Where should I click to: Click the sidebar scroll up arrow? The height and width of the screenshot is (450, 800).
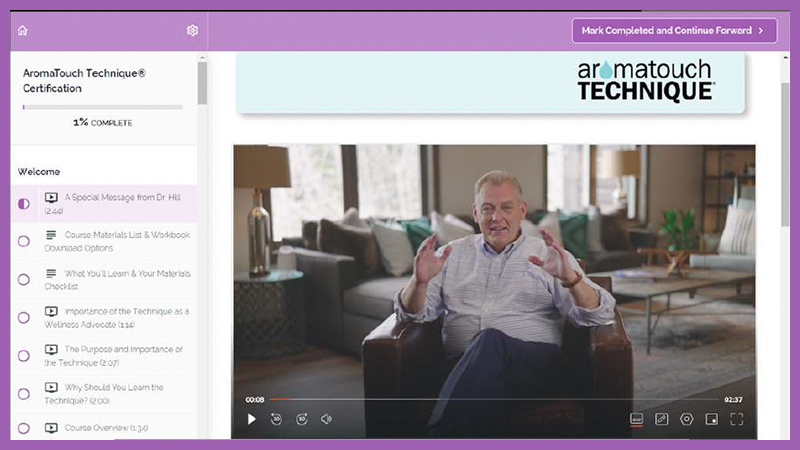[x=203, y=58]
